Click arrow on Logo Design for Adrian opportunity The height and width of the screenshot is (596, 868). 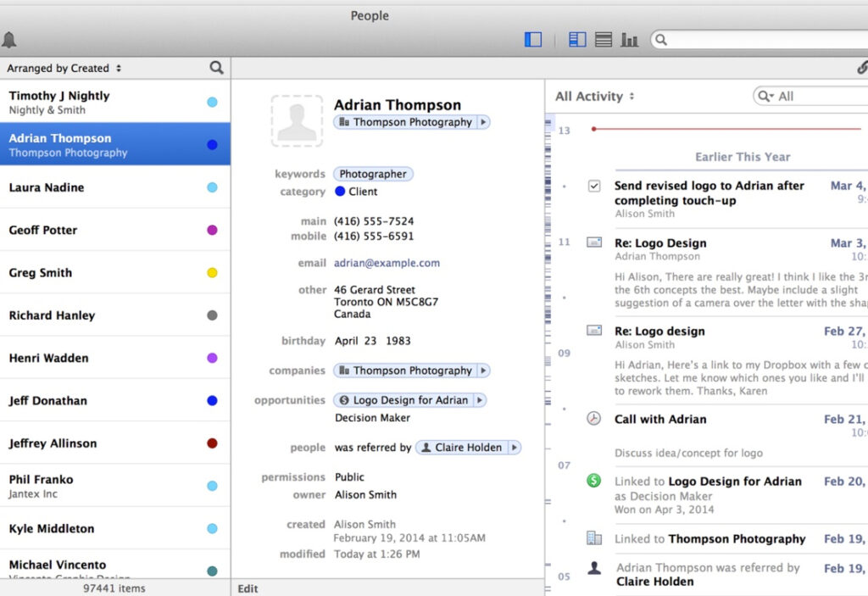coord(480,400)
